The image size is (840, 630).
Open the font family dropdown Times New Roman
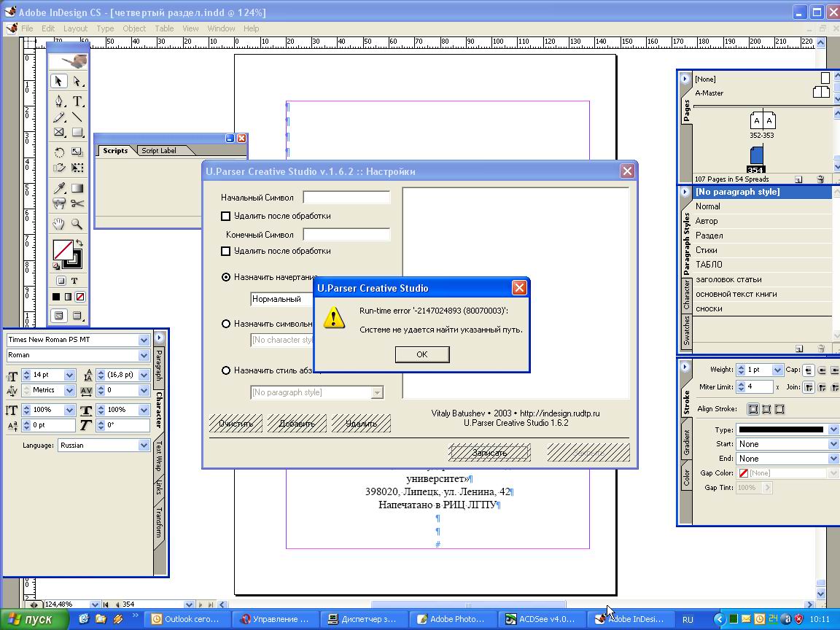coord(144,340)
